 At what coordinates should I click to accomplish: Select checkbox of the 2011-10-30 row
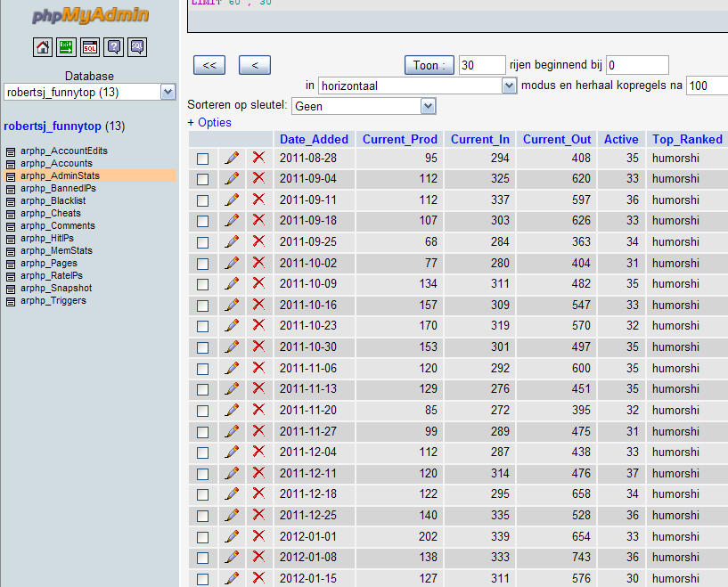tap(202, 347)
